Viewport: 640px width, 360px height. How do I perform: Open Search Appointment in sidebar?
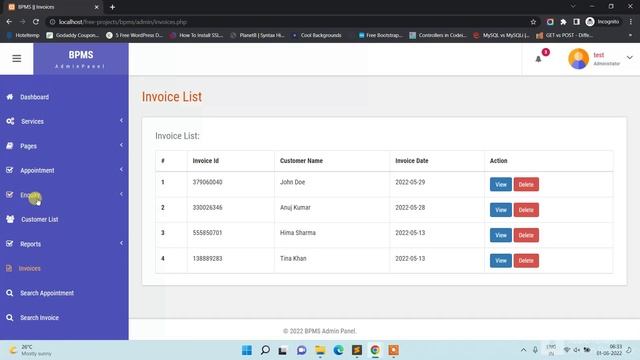point(47,293)
